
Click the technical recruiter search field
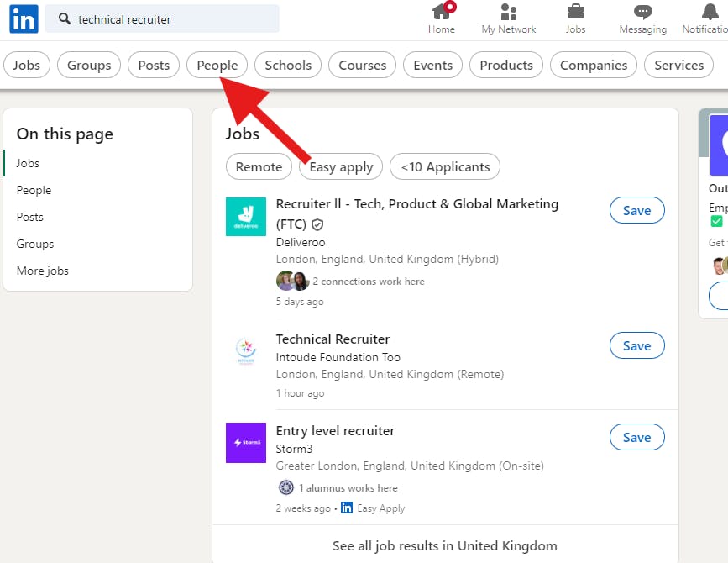(162, 19)
